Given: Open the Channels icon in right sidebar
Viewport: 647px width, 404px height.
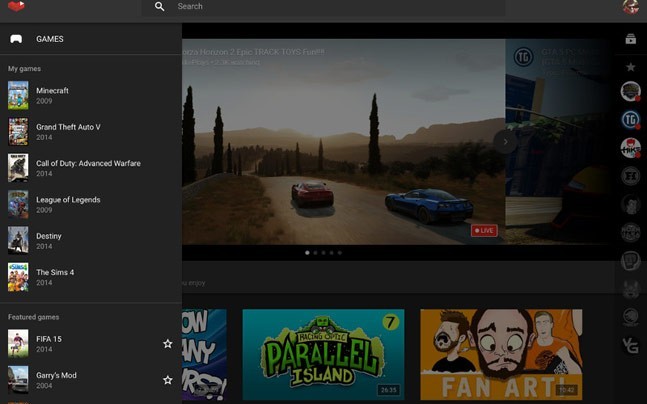Looking at the screenshot, I should pyautogui.click(x=630, y=39).
